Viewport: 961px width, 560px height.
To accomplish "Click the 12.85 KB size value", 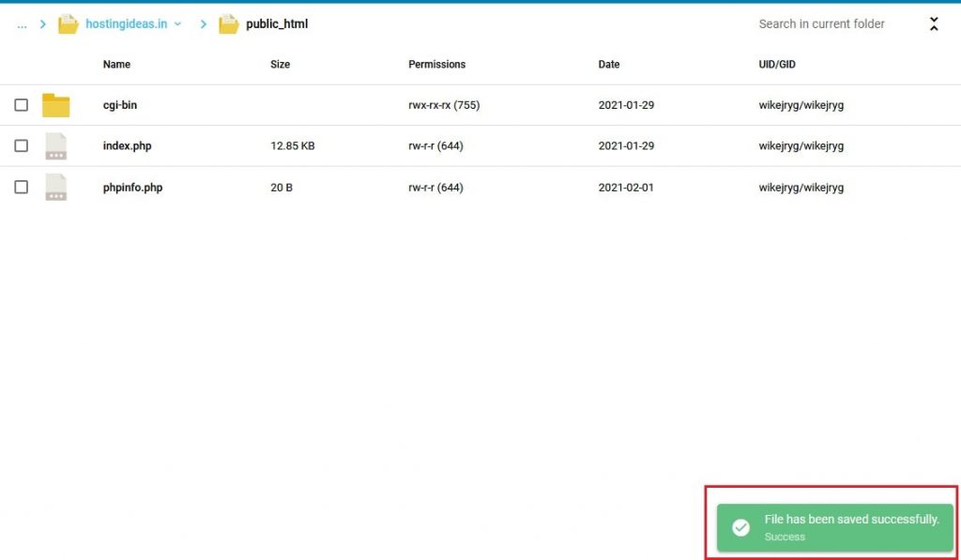I will (293, 145).
